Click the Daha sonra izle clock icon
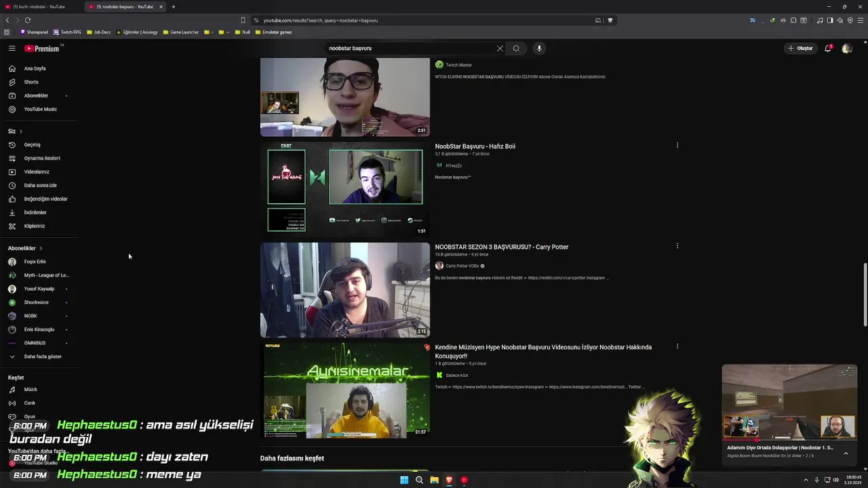Screen dimensions: 868x488 coord(12,185)
